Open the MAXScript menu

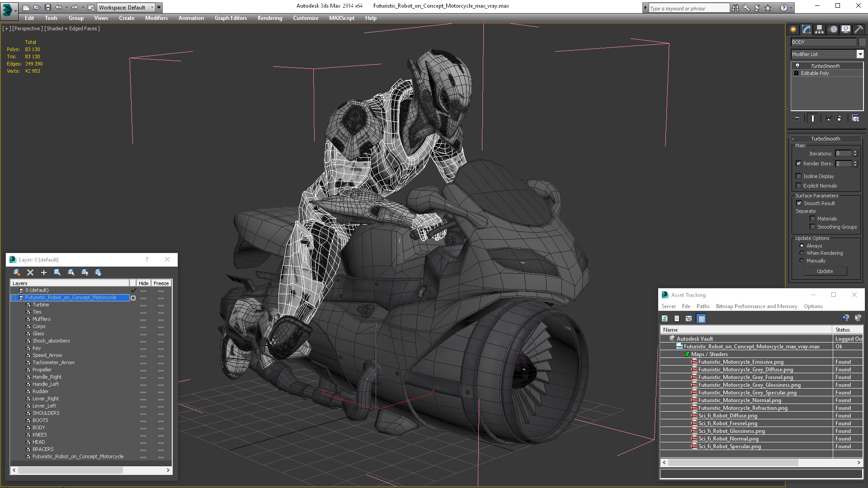coord(342,18)
